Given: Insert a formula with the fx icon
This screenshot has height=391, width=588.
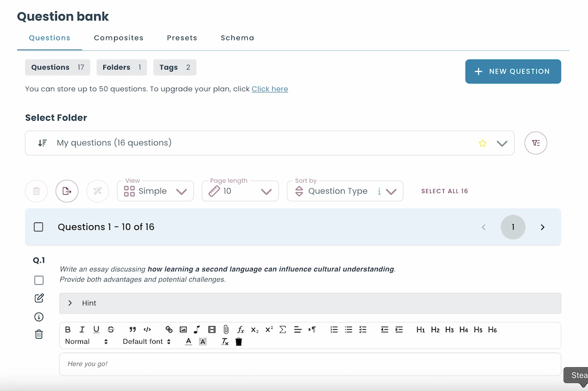Looking at the screenshot, I should [x=240, y=330].
